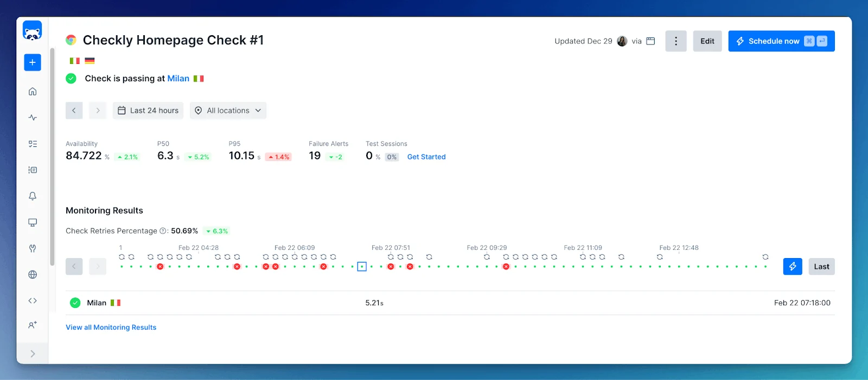Click the window icon after 'via'
The width and height of the screenshot is (868, 380).
[x=650, y=41]
